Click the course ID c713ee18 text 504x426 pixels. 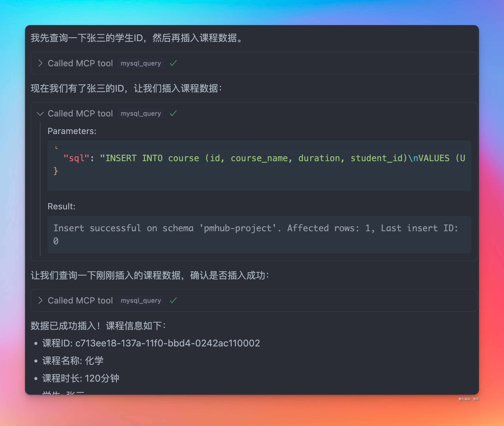click(x=167, y=343)
